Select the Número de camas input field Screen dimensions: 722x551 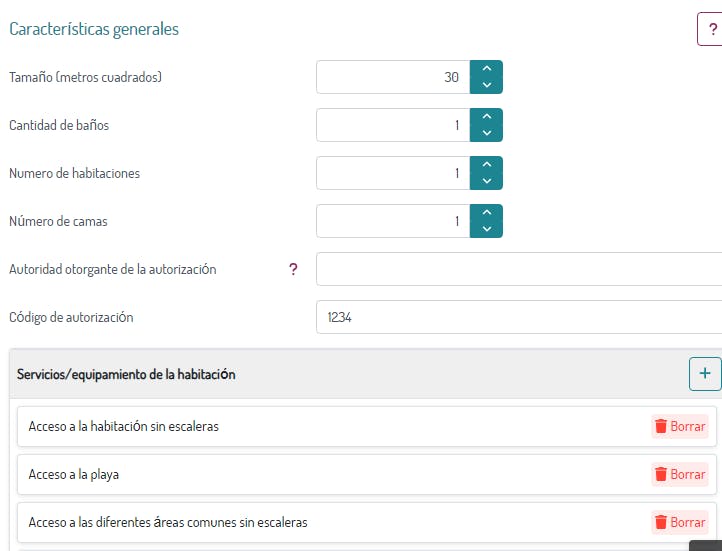coord(392,221)
